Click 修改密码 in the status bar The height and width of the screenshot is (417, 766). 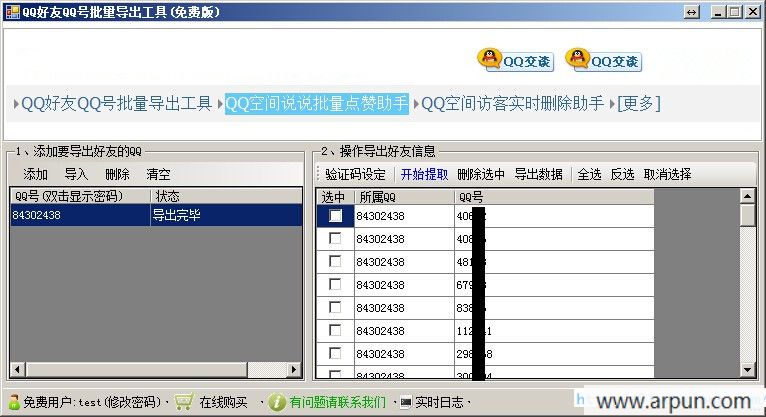pos(131,402)
